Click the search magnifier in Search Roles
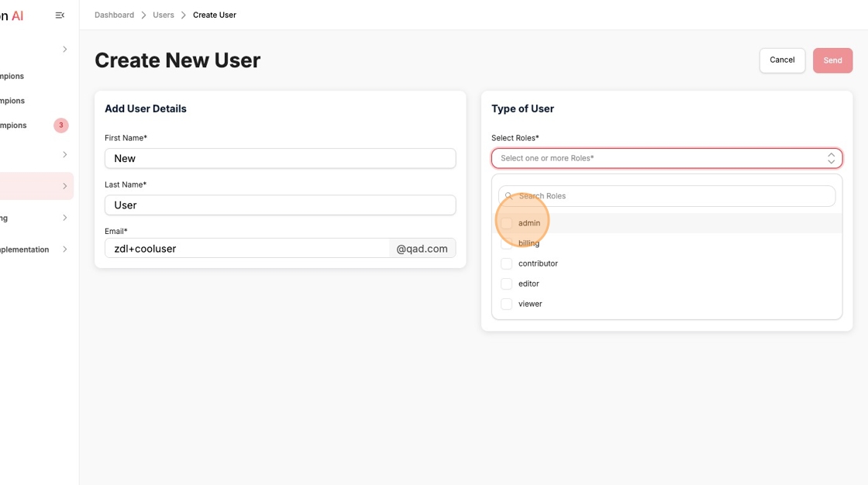 pyautogui.click(x=508, y=196)
